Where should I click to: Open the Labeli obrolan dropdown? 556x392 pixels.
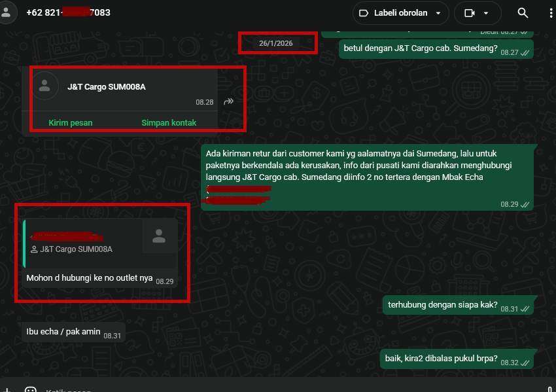tap(400, 13)
